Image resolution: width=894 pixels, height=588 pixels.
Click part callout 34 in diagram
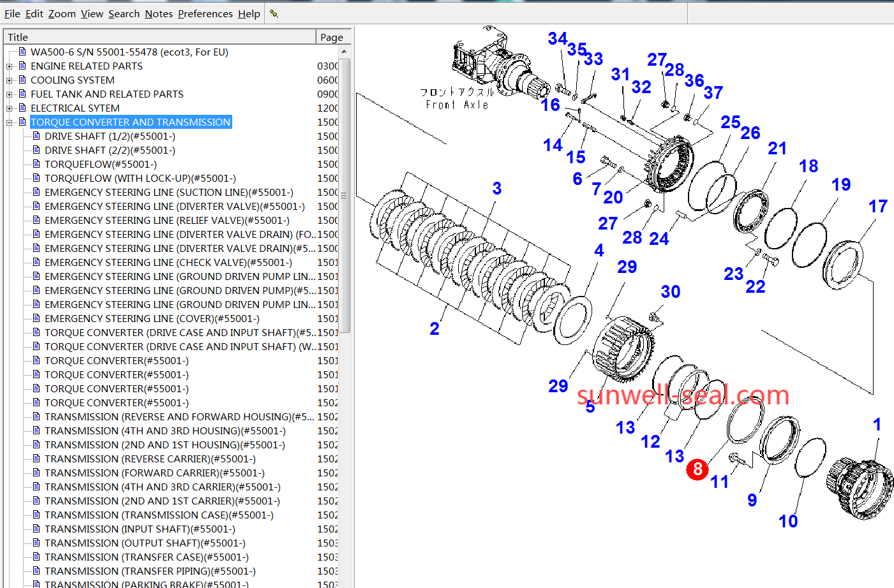(558, 39)
